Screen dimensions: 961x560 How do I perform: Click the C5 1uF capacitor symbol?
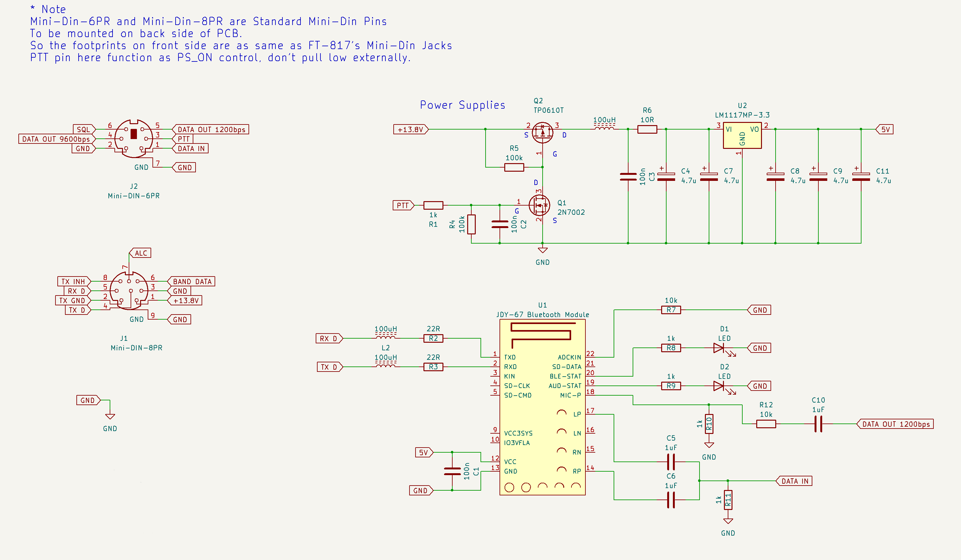click(671, 461)
